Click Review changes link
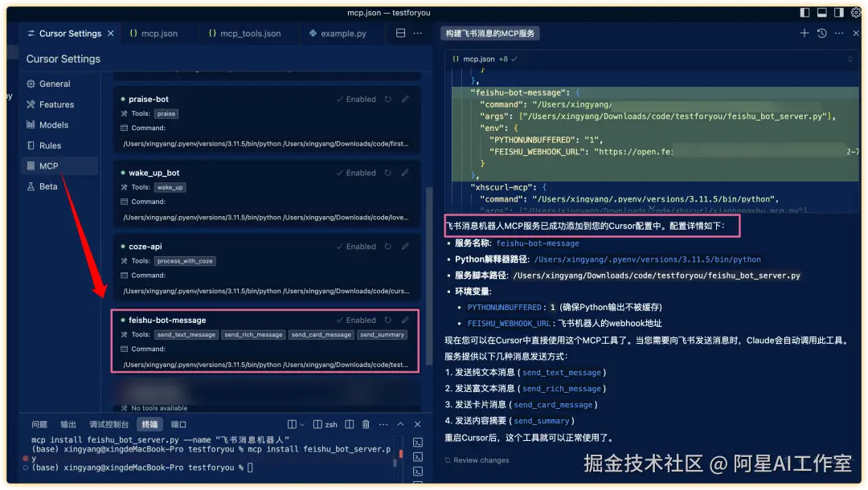The height and width of the screenshot is (490, 868). tap(477, 459)
